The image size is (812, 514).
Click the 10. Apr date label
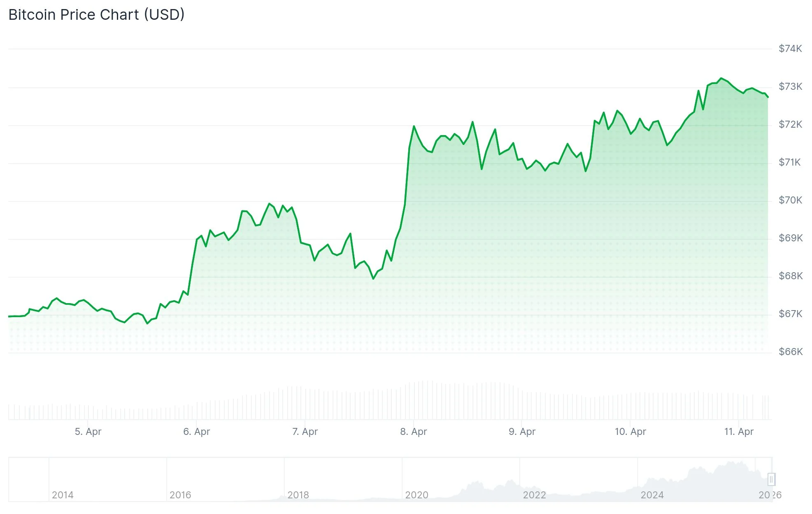(630, 432)
